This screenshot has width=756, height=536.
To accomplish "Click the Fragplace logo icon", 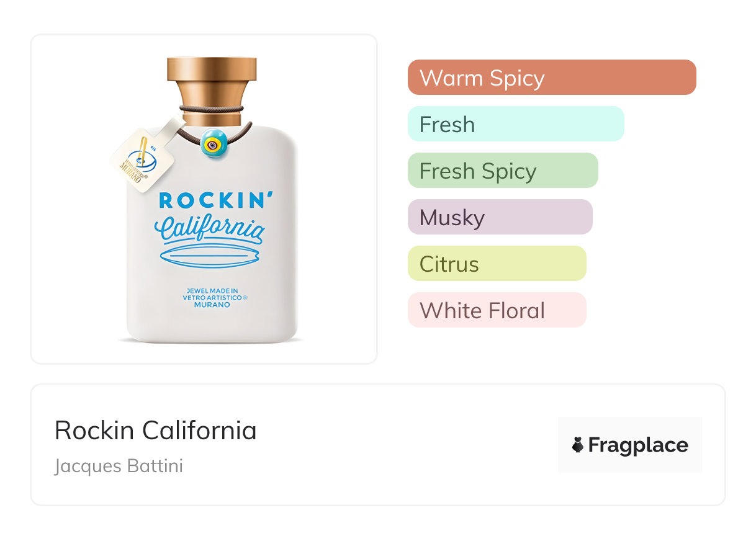I will coord(578,445).
